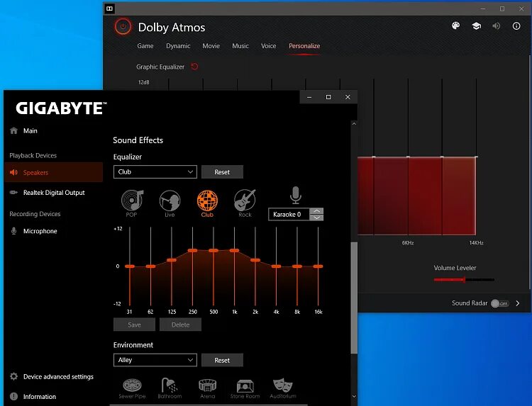The height and width of the screenshot is (406, 532).
Task: Click the Gigabyte window scrollbar up arrow
Action: pos(354,124)
